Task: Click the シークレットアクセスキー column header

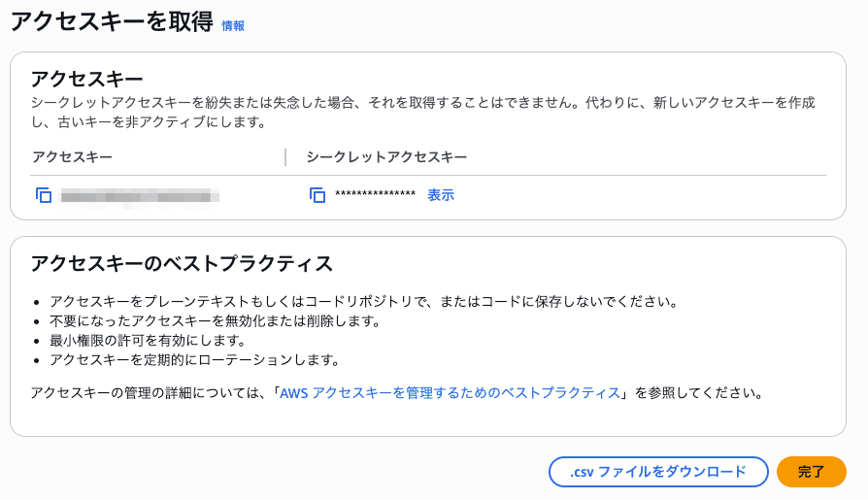Action: (386, 156)
